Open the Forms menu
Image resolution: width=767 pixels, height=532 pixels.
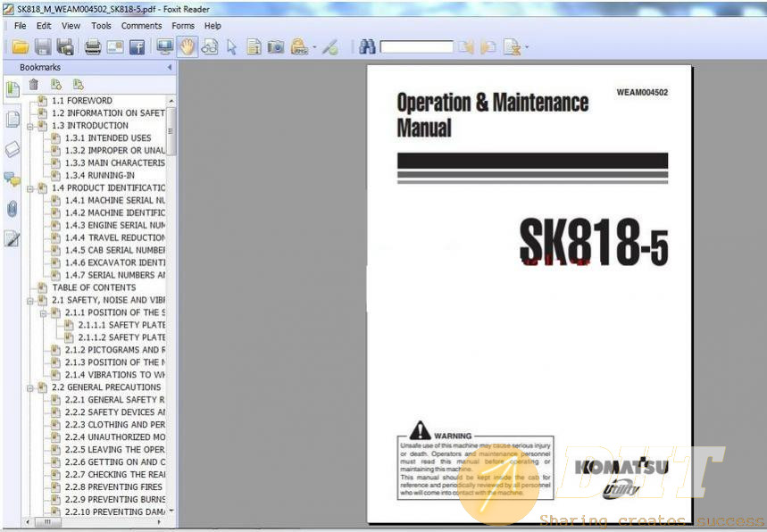pyautogui.click(x=183, y=25)
